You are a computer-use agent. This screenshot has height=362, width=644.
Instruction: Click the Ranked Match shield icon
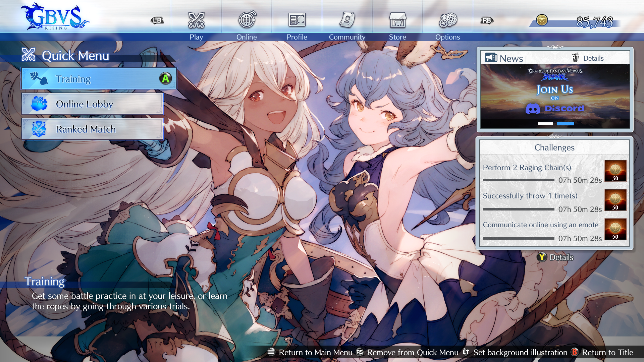(39, 129)
